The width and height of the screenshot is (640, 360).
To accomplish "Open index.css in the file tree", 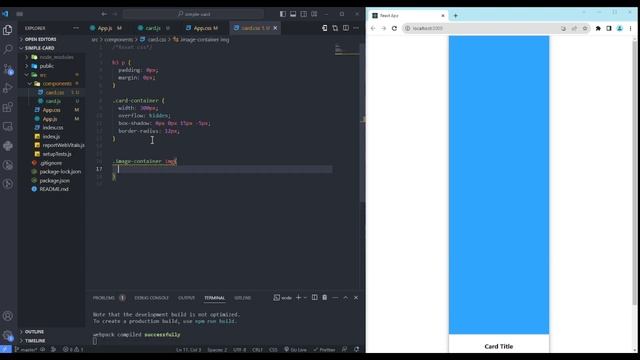I will (53, 128).
